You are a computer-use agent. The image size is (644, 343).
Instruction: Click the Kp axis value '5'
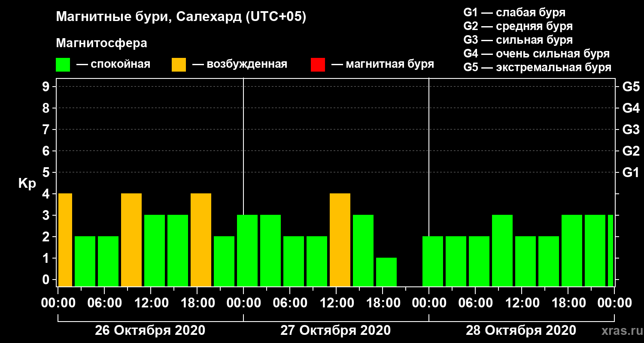click(47, 172)
